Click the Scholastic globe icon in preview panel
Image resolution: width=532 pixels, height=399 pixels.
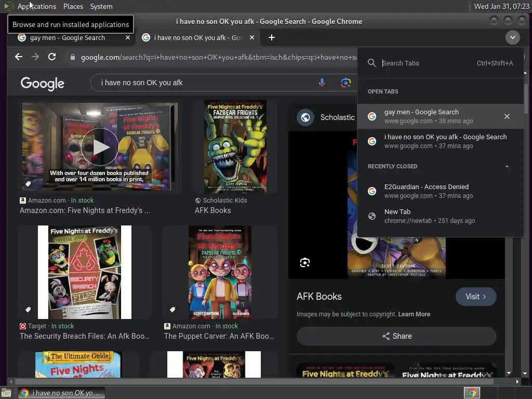click(x=305, y=117)
